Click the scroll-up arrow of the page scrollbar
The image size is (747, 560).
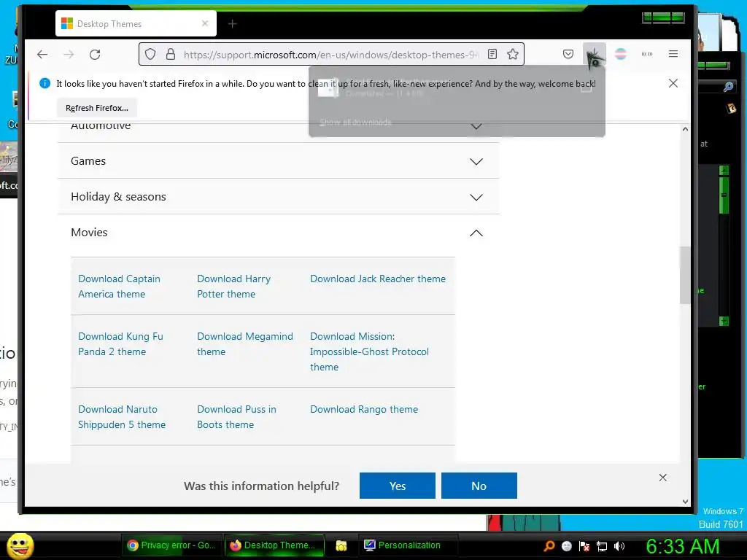pos(684,129)
